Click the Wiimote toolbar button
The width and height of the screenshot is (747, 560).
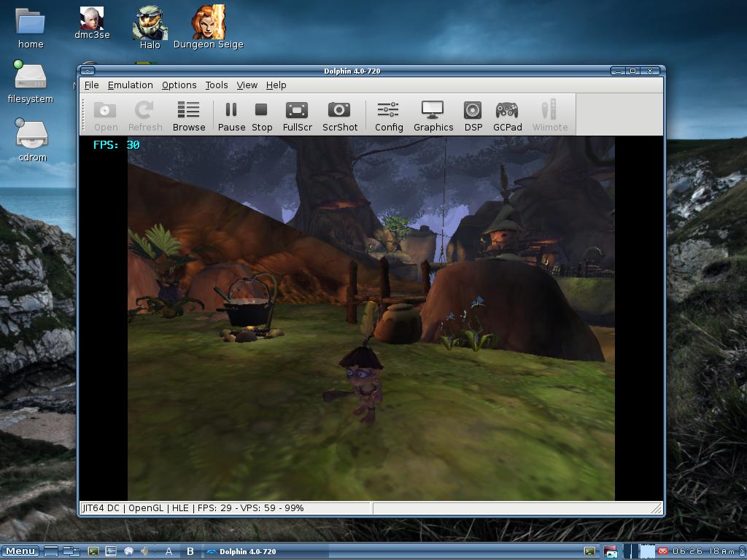point(549,115)
